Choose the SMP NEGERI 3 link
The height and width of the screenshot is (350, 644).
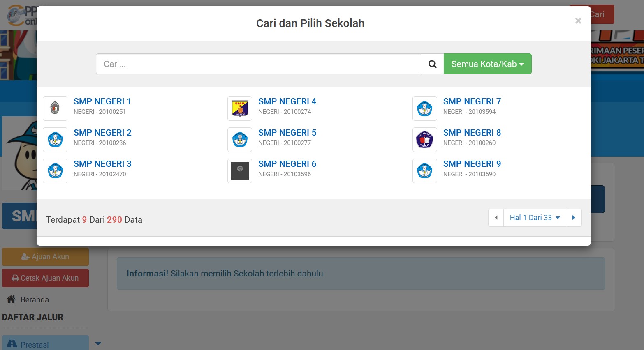102,164
